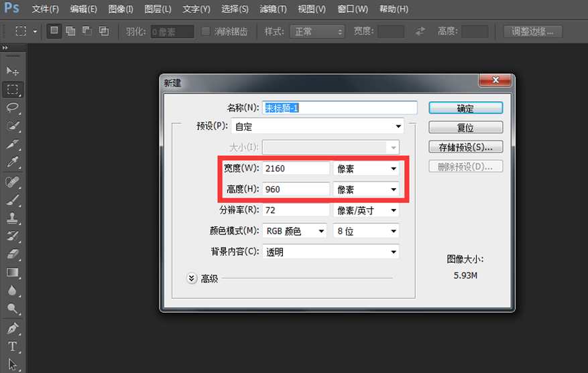Click the Photoshop Ps logo
This screenshot has height=373, width=588.
[11, 7]
